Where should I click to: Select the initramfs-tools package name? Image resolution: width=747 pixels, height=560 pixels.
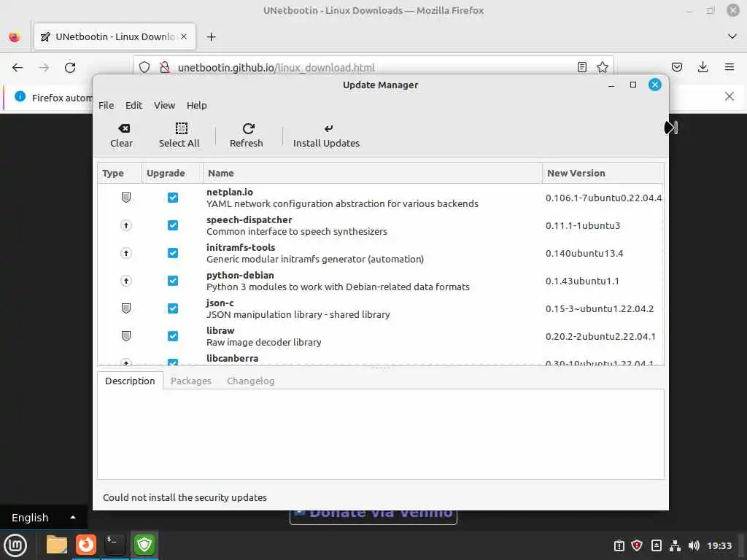click(x=241, y=247)
